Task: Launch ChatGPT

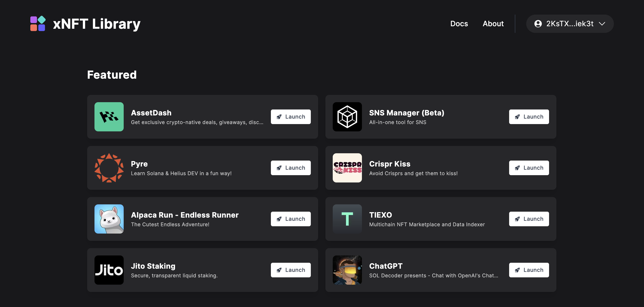Action: pyautogui.click(x=529, y=270)
